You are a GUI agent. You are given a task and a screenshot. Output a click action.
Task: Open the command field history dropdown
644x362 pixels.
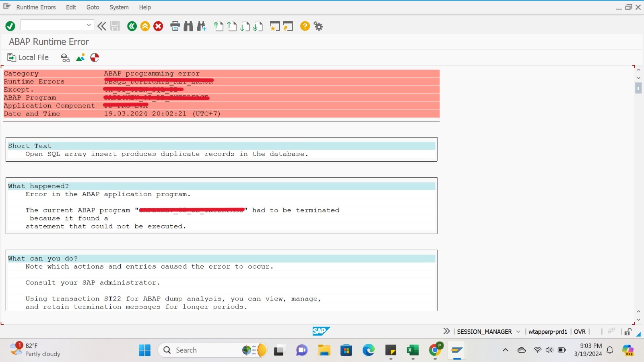tap(89, 25)
